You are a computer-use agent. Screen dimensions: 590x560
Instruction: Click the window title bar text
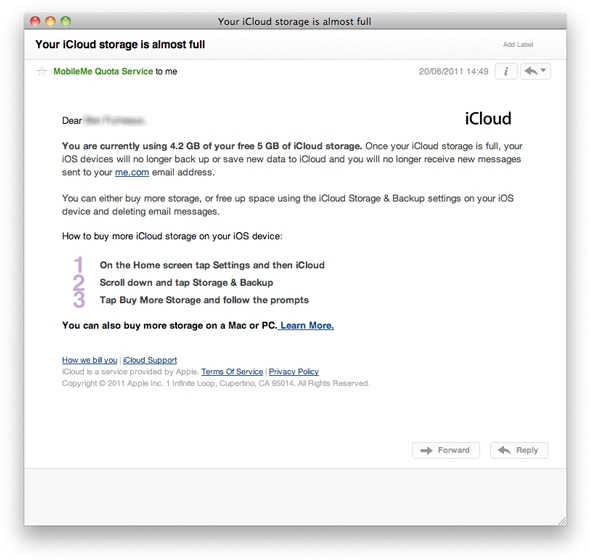(x=295, y=21)
